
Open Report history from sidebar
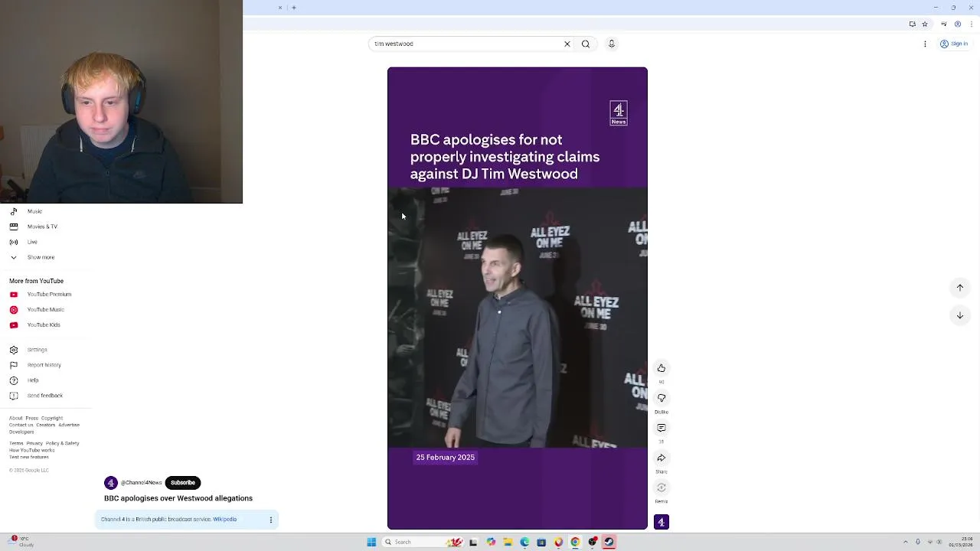pos(46,365)
